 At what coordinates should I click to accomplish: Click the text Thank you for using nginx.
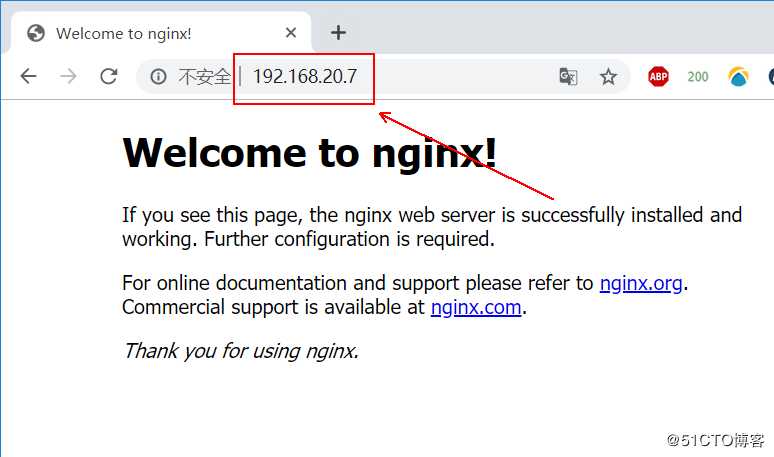[x=240, y=351]
